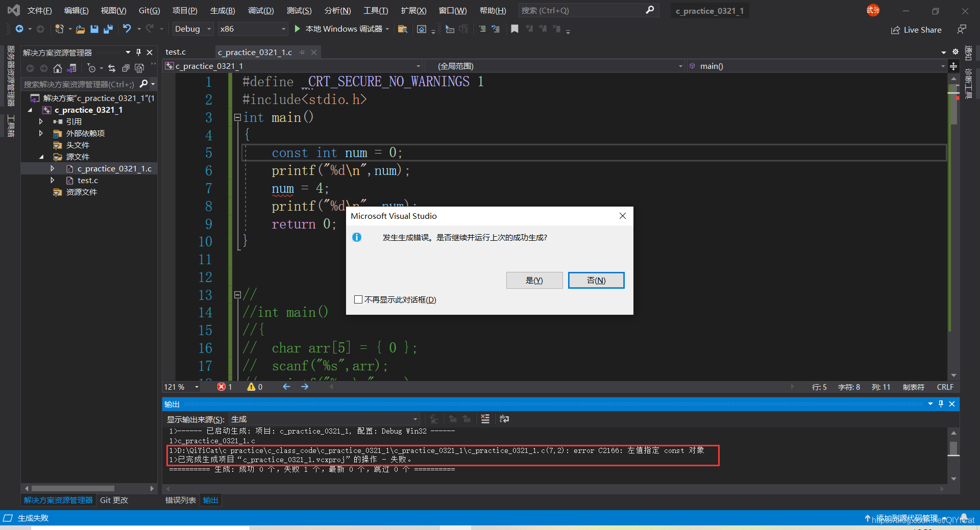Click the Live Share icon

click(895, 30)
